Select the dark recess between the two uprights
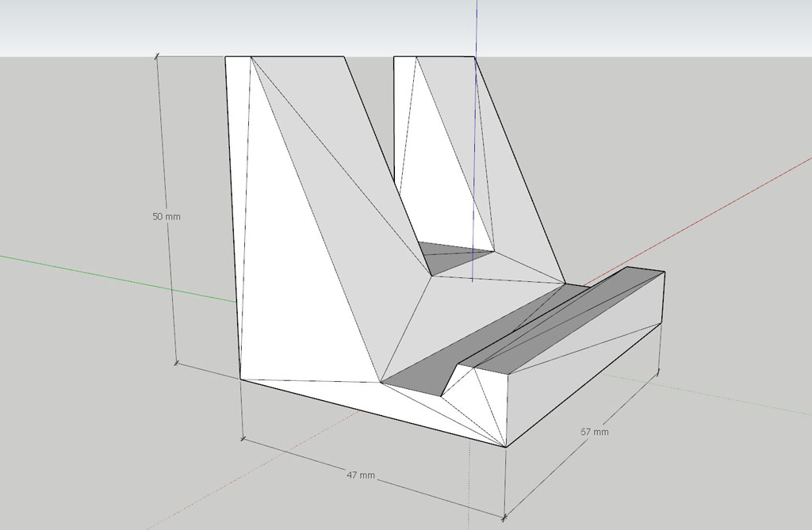812x530 pixels. click(x=452, y=255)
